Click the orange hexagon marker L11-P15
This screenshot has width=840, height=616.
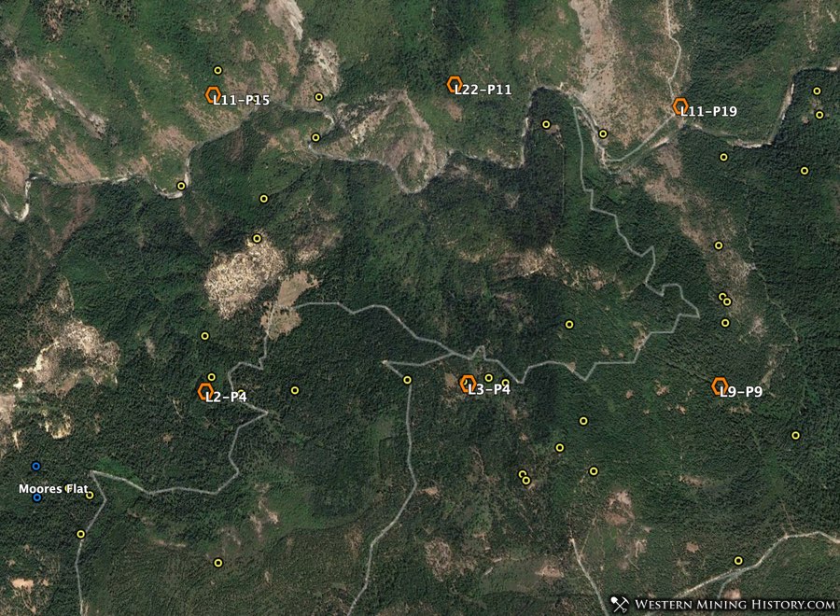click(213, 95)
